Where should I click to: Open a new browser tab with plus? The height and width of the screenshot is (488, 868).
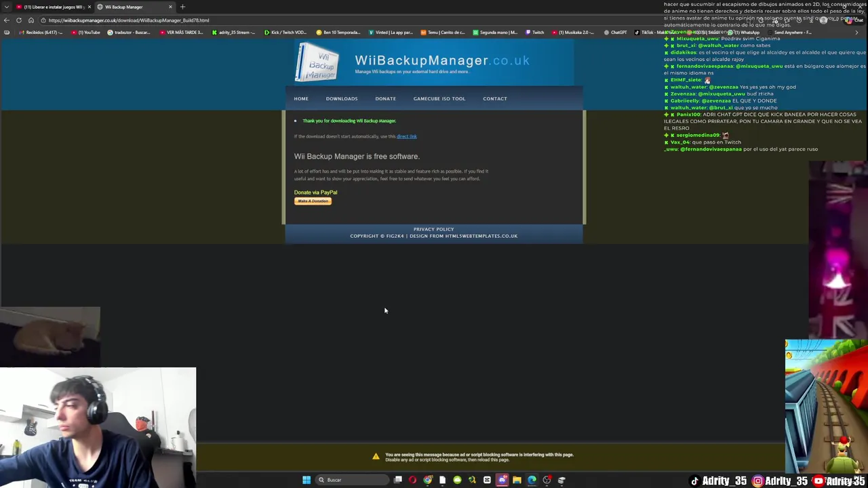[x=182, y=7]
